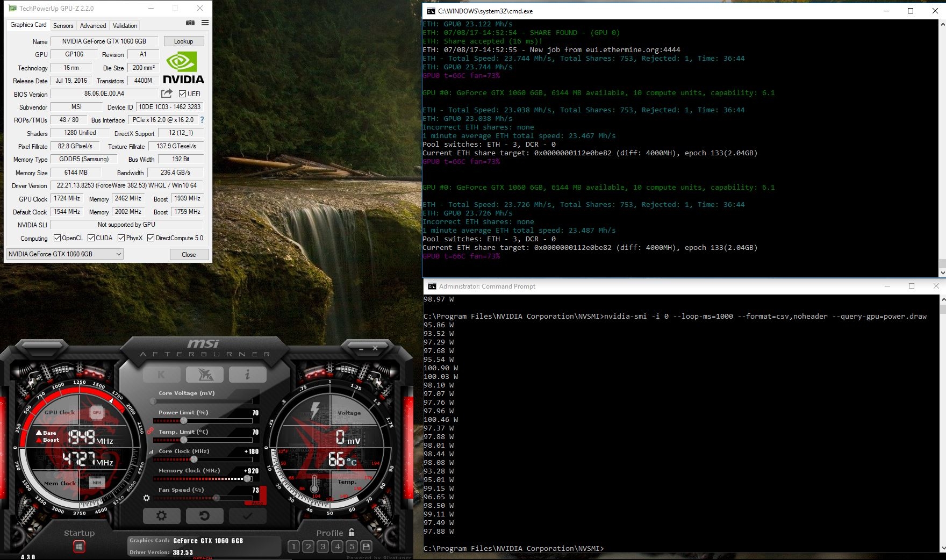Select Afterburner profile slot 1
Image resolution: width=946 pixels, height=560 pixels.
(293, 547)
